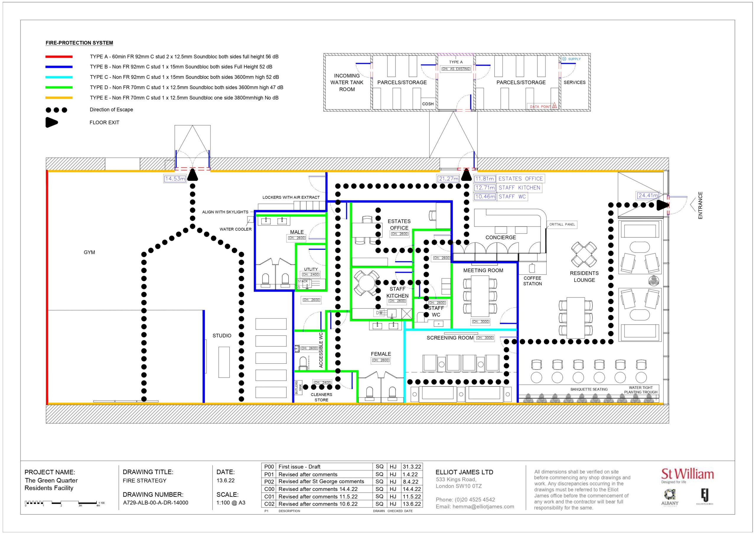756x534 pixels.
Task: Click the blue Supply circle symbol
Action: click(564, 59)
